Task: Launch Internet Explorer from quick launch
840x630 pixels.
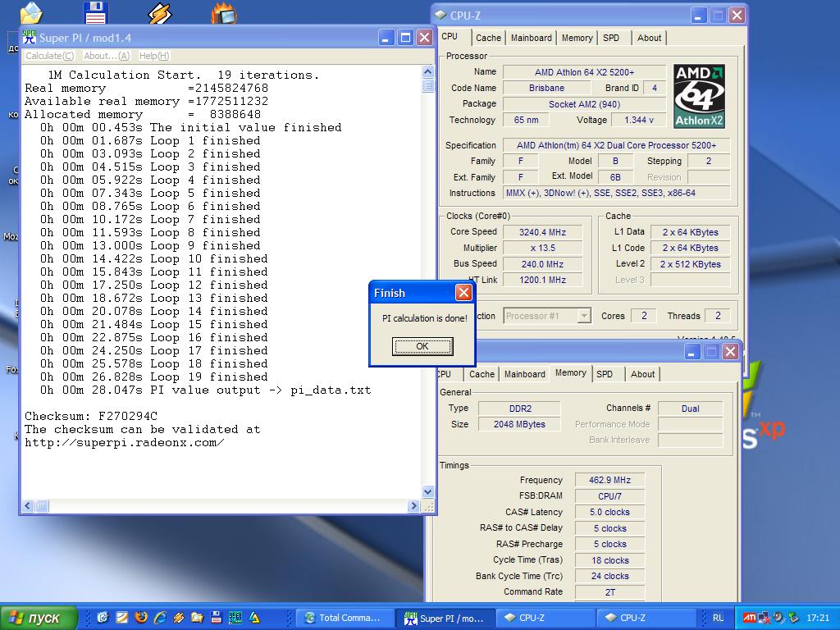Action: point(160,617)
